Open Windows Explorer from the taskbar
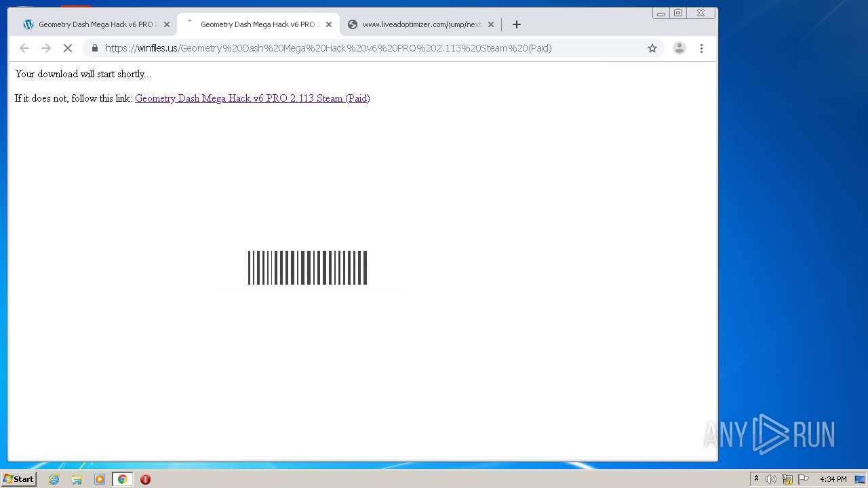Viewport: 868px width, 488px height. [x=77, y=479]
